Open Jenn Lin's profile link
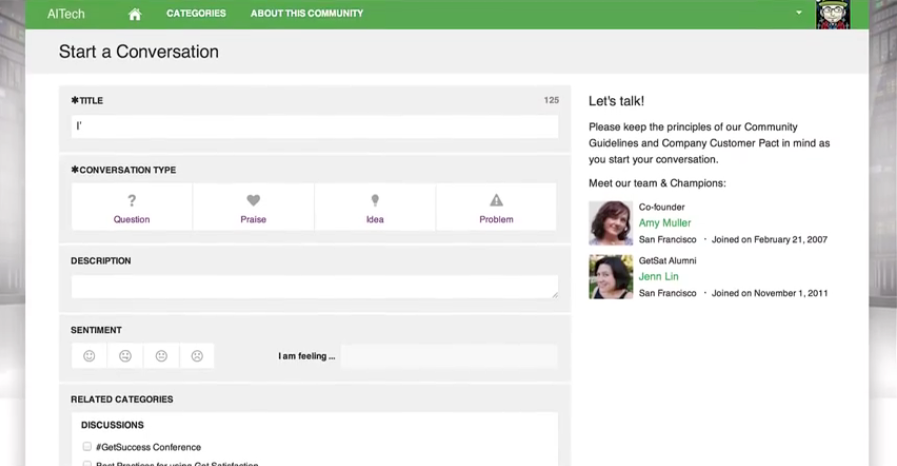Image resolution: width=897 pixels, height=466 pixels. click(x=658, y=276)
